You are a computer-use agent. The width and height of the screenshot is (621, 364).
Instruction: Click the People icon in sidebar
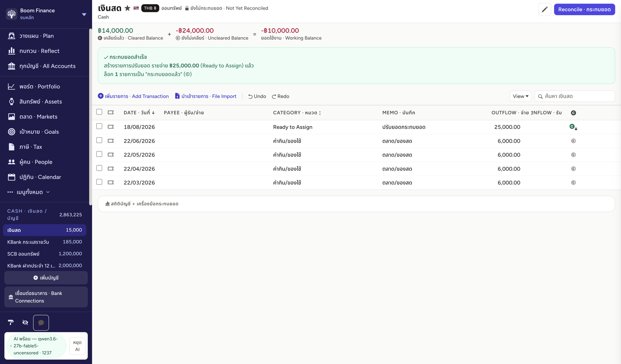point(11,162)
